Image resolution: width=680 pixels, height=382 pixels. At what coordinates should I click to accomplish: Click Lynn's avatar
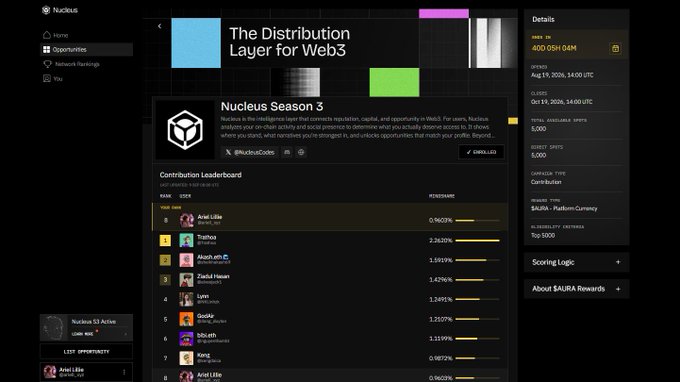(186, 299)
